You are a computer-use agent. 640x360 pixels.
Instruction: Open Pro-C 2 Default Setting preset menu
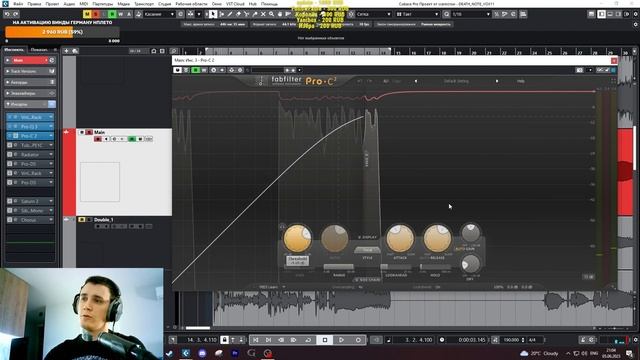[x=456, y=81]
